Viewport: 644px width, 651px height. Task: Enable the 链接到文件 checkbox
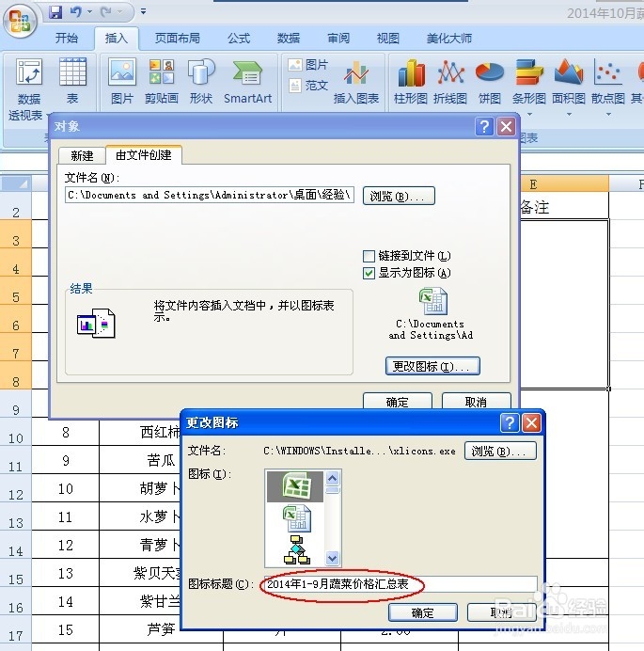369,256
